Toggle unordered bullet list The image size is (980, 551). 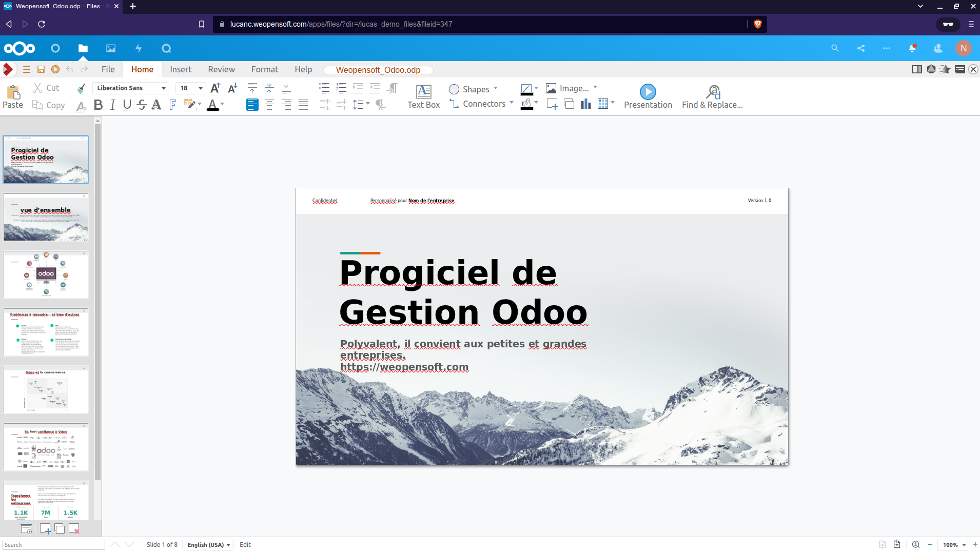point(324,88)
